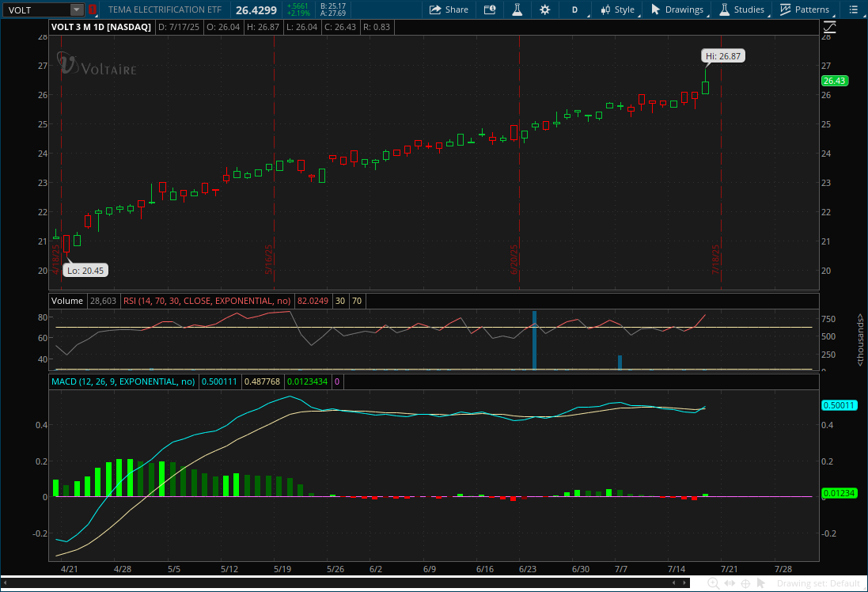Click the 'C: 26.43' close value
This screenshot has width=868, height=592.
click(x=340, y=27)
